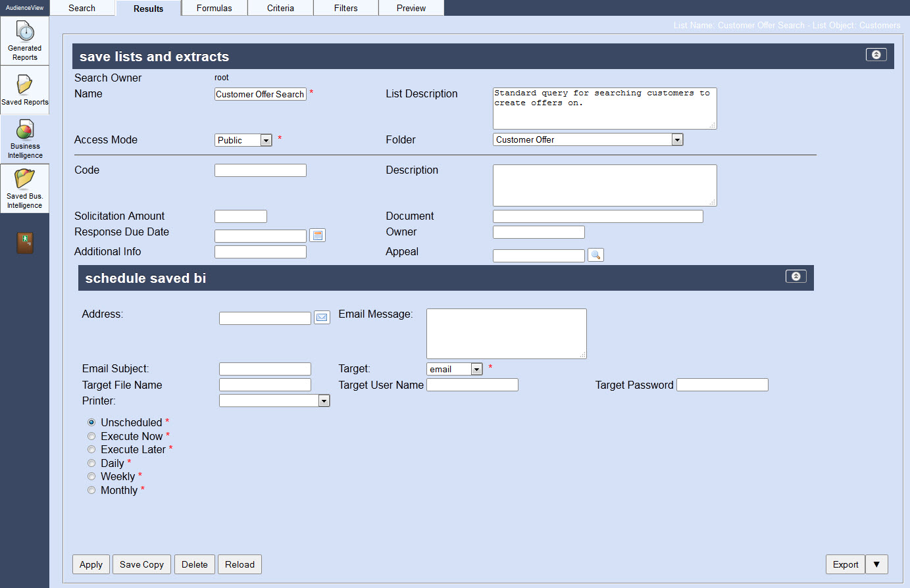Click the Email Subject field

click(265, 369)
